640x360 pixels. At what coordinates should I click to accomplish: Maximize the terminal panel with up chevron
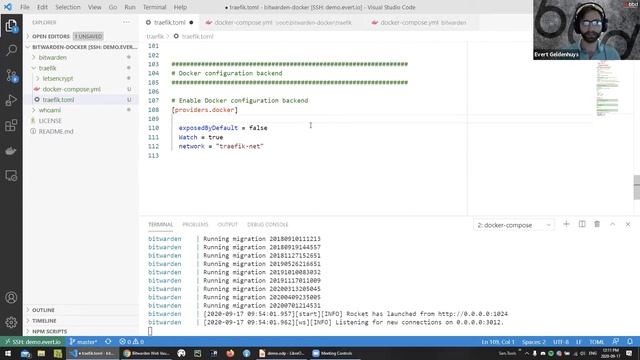[x=613, y=224]
